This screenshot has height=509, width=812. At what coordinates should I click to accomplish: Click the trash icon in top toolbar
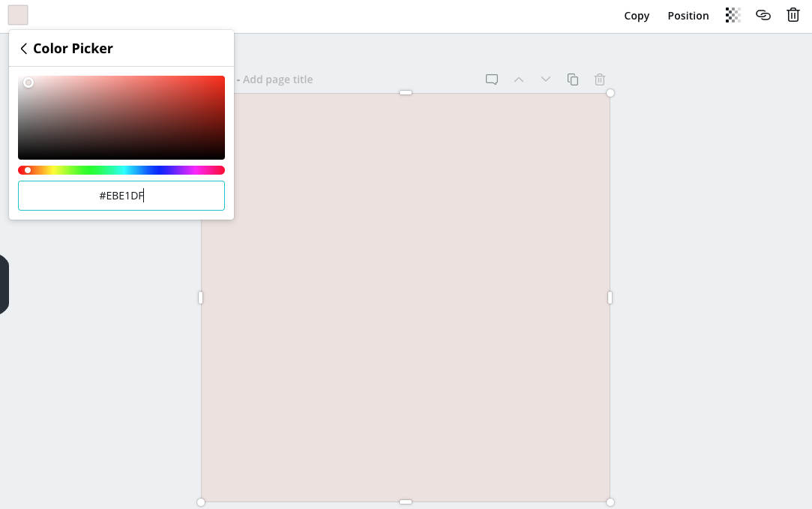(x=793, y=15)
